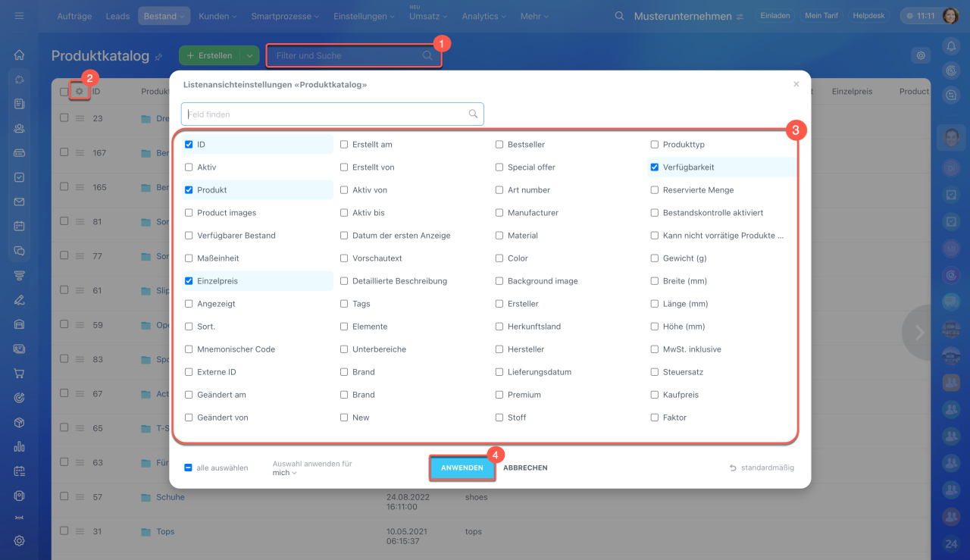Uncheck the ID field checkbox
This screenshot has width=970, height=560.
(189, 145)
